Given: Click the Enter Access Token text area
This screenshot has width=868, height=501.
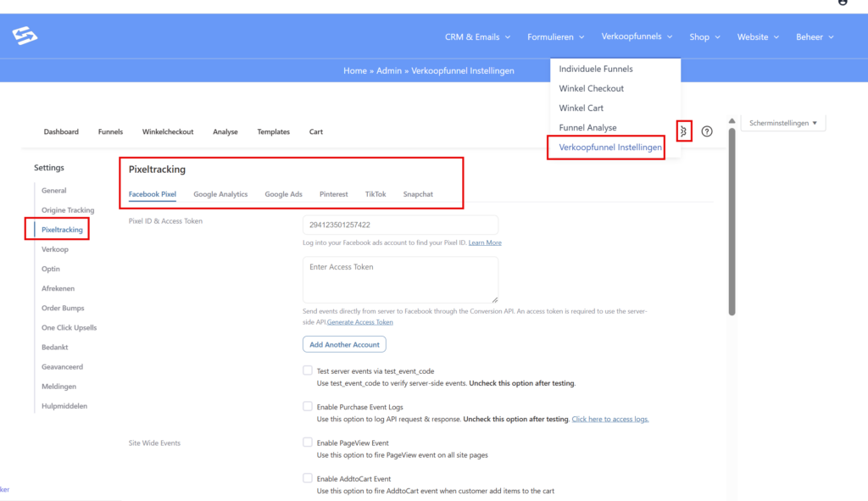Looking at the screenshot, I should click(x=400, y=280).
